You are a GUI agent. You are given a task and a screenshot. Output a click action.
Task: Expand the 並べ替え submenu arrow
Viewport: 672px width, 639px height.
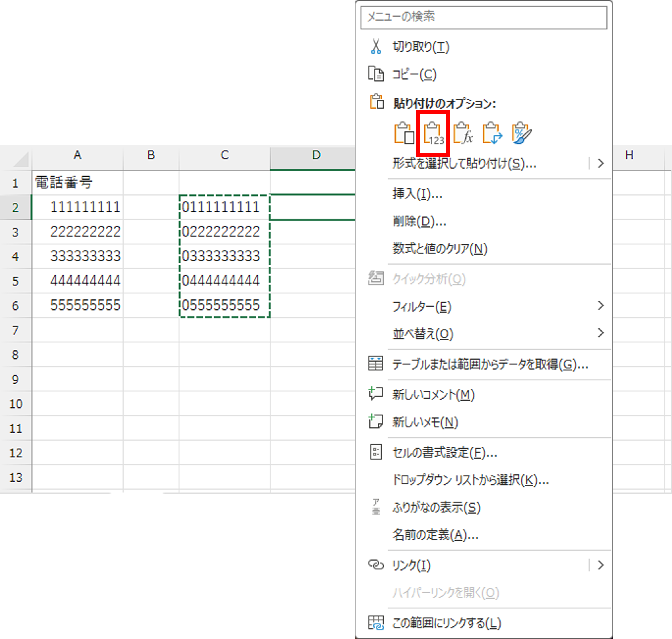pyautogui.click(x=600, y=333)
